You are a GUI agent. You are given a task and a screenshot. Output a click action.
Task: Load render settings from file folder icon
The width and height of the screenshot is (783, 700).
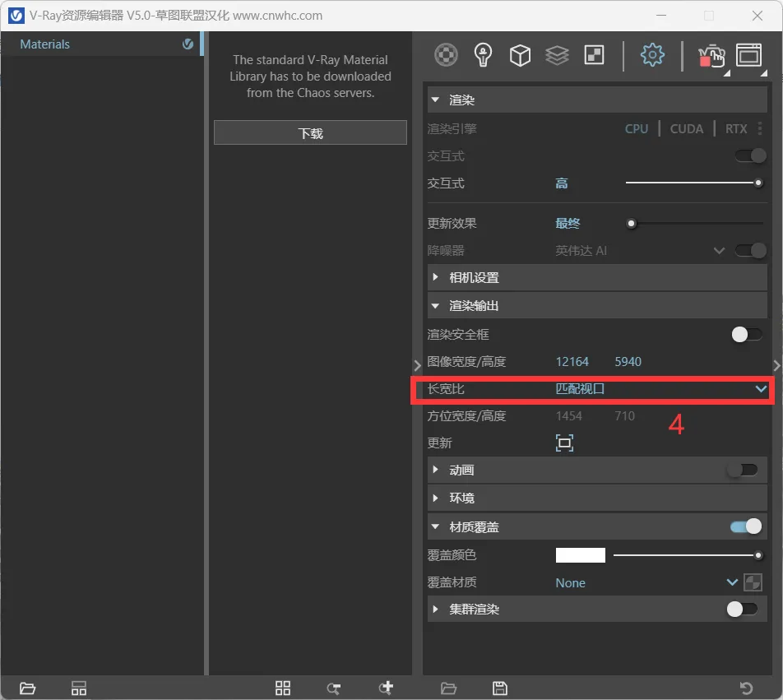point(448,688)
